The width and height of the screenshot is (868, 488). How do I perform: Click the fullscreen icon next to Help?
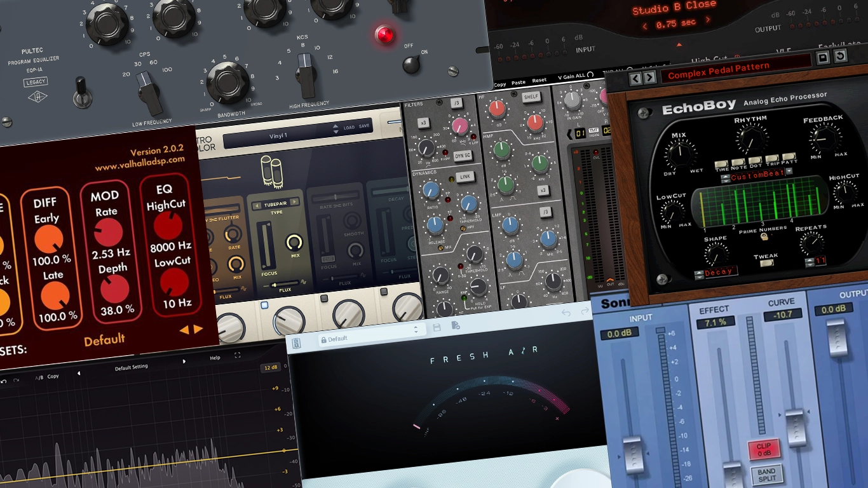coord(237,356)
